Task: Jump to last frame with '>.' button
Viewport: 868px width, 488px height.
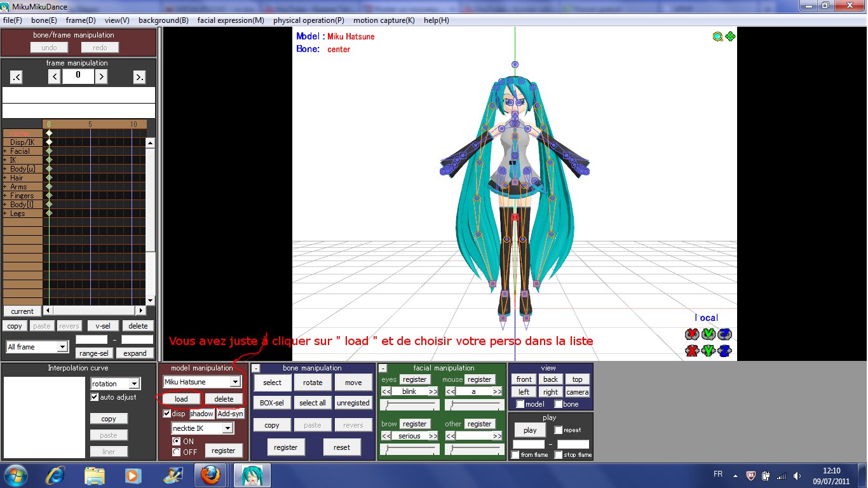Action: (140, 77)
